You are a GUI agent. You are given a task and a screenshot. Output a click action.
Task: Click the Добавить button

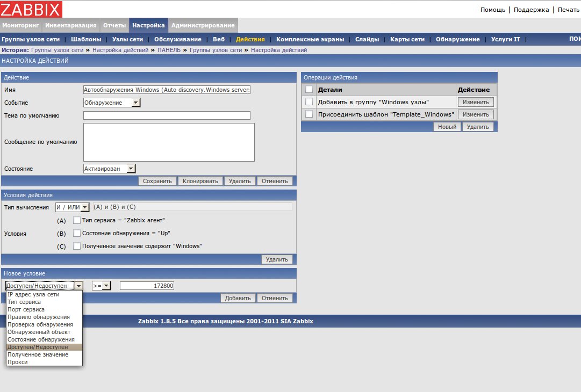coord(238,298)
